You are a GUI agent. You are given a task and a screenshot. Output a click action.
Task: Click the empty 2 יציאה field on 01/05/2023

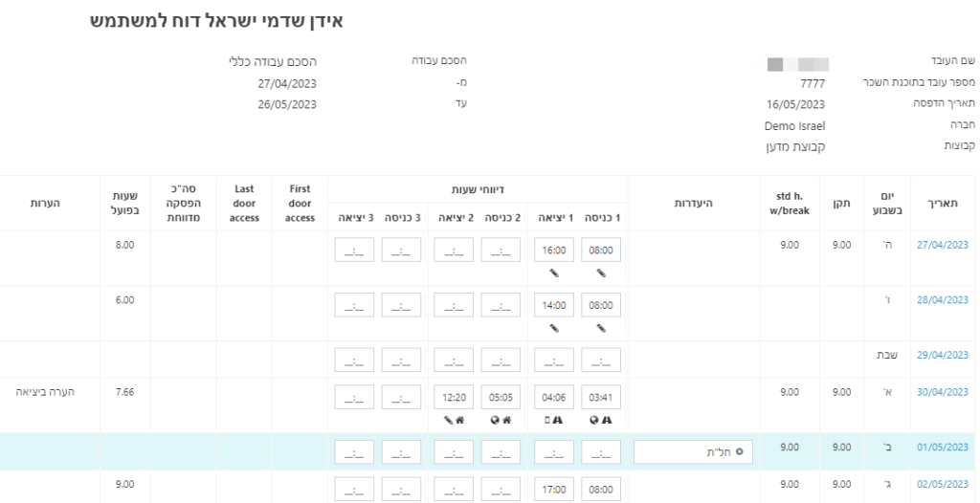(454, 451)
